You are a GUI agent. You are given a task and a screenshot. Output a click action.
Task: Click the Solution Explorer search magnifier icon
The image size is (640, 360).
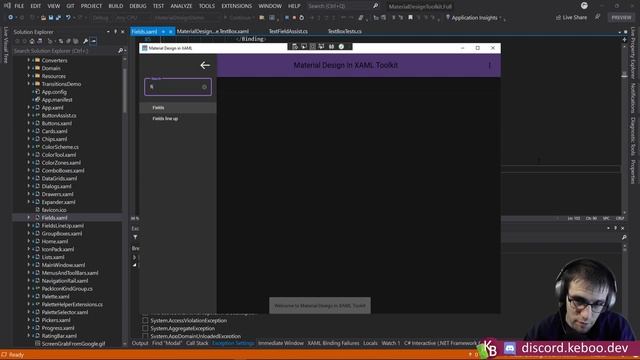tap(120, 51)
